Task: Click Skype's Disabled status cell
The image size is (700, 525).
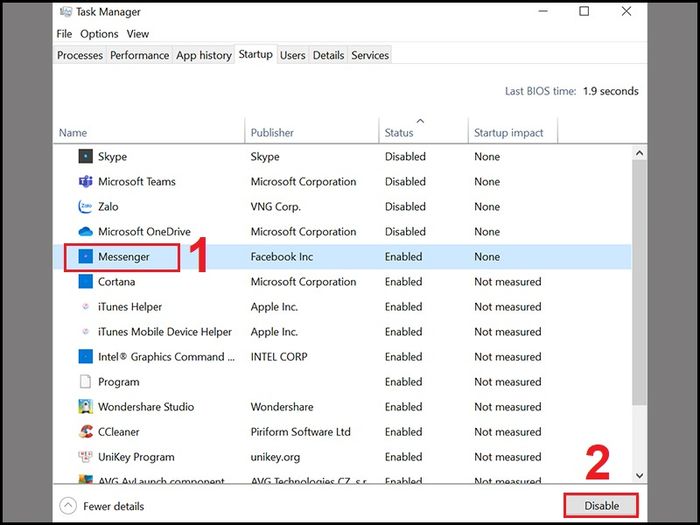Action: (405, 157)
